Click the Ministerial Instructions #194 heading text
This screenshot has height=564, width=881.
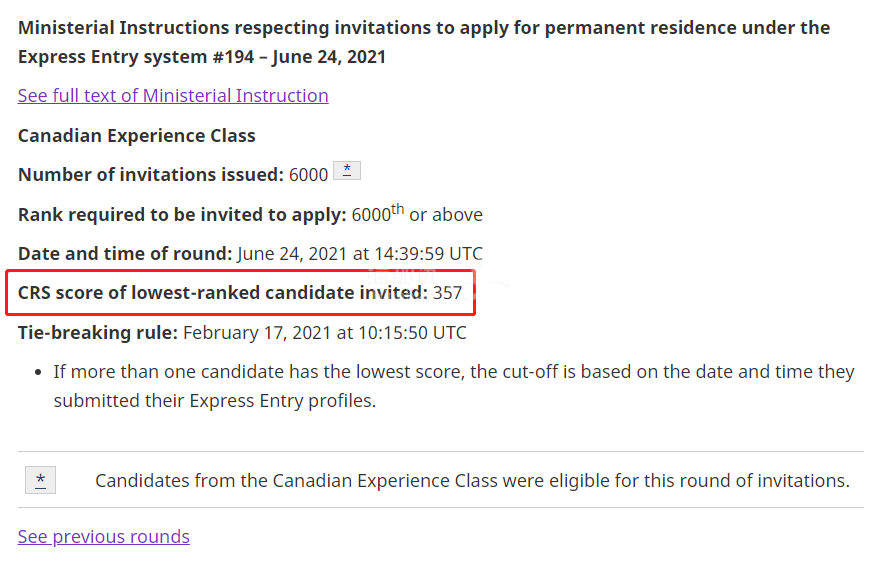coord(424,42)
